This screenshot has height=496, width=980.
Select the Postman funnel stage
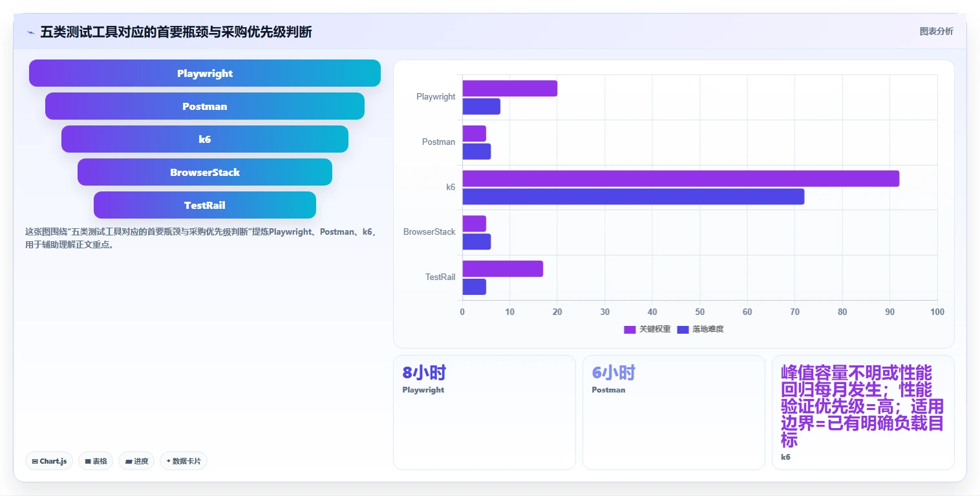(205, 106)
